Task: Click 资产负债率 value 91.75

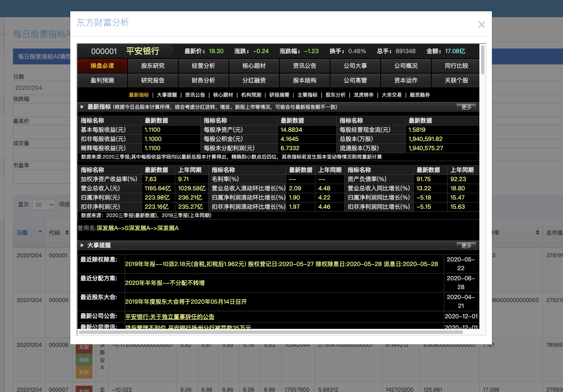Action: pyautogui.click(x=423, y=179)
